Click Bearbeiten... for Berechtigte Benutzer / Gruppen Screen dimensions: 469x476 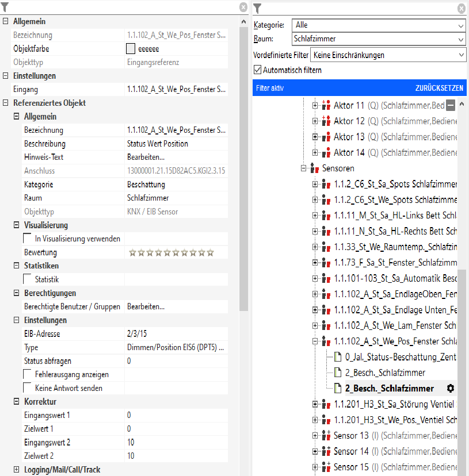(146, 306)
